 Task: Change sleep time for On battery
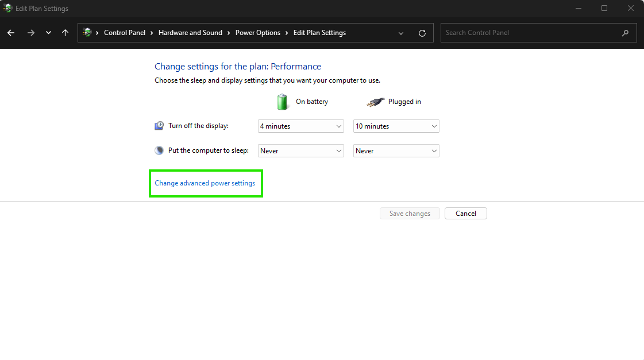pos(301,151)
